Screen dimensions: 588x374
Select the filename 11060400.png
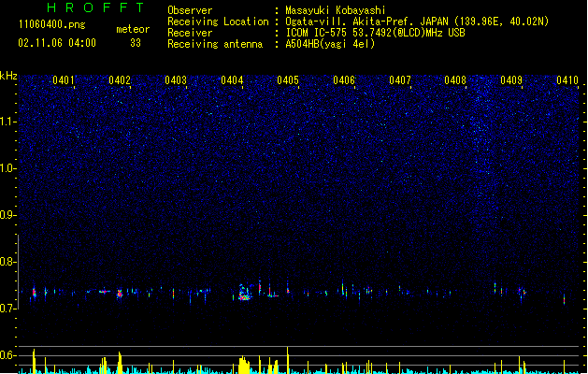pyautogui.click(x=52, y=24)
